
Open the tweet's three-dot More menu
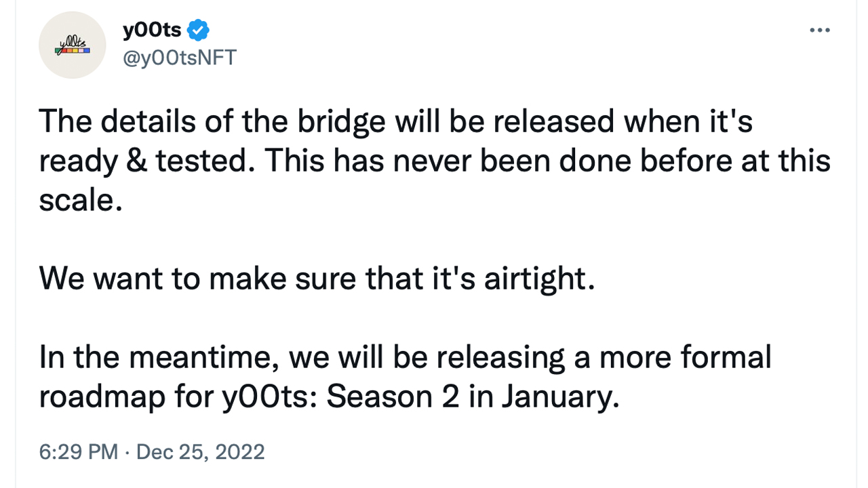(x=820, y=30)
